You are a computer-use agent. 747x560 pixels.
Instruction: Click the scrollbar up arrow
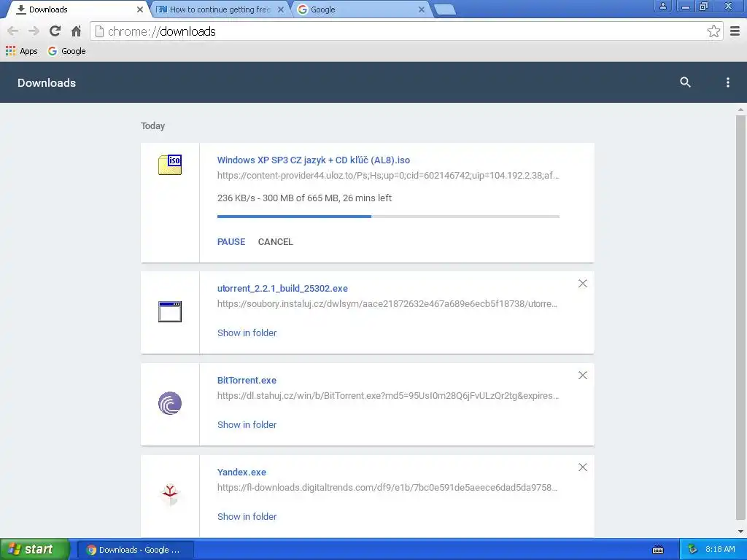coord(740,110)
